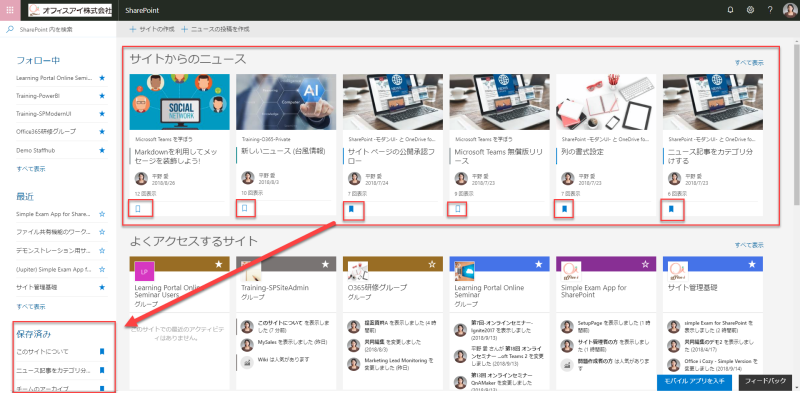The width and height of the screenshot is (800, 393).
Task: Open LP site icon on first card
Action: point(144,271)
